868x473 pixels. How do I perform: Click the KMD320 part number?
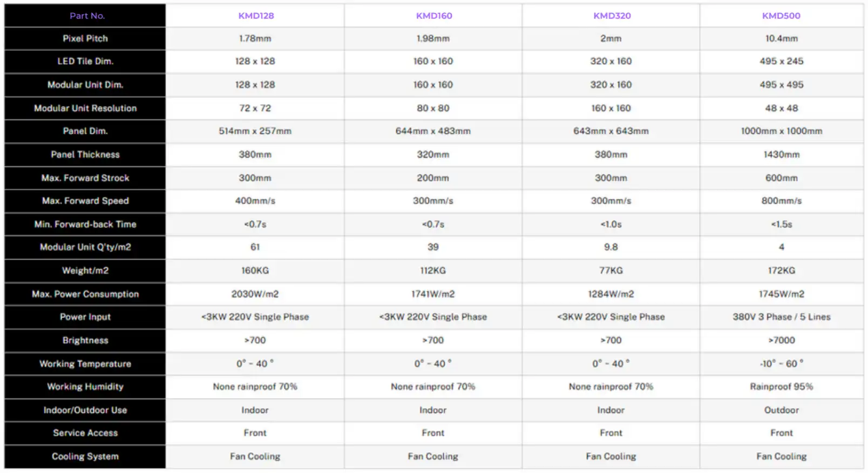612,16
